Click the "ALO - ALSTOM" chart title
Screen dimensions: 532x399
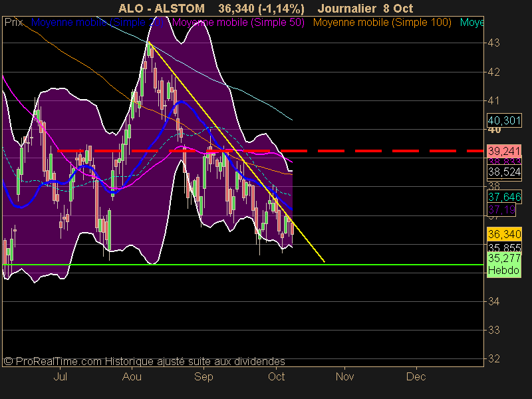point(162,8)
